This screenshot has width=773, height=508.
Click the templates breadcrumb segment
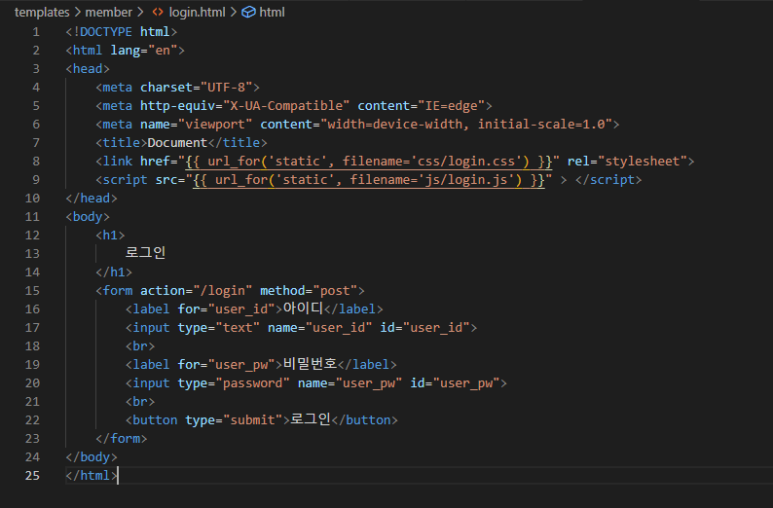(42, 12)
